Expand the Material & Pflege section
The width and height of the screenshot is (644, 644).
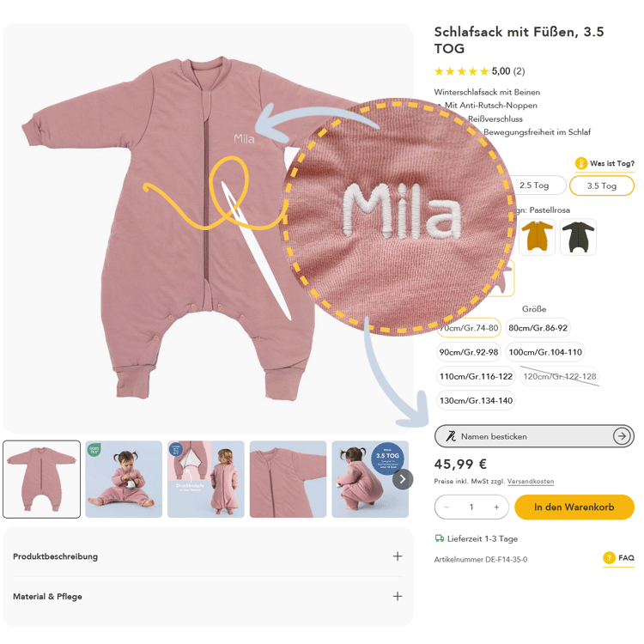397,596
